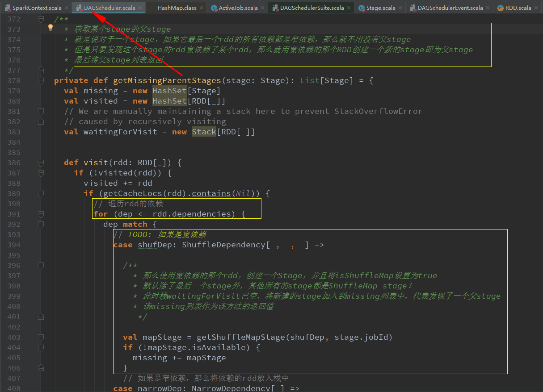Collapse the comment block fold at line 381
543x392 pixels.
point(41,111)
